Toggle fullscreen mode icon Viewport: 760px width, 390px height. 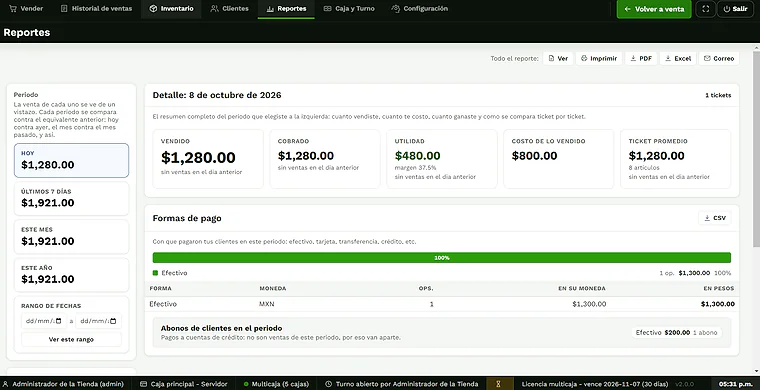pyautogui.click(x=705, y=9)
